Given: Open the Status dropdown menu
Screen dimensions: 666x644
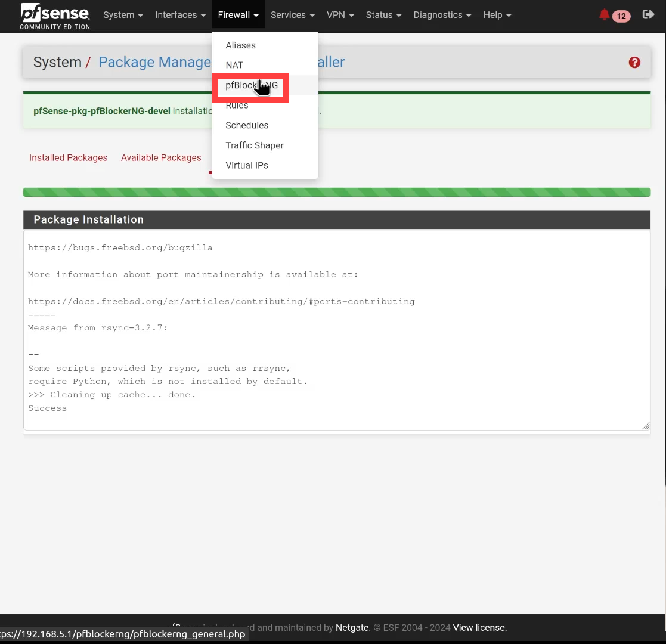Looking at the screenshot, I should 383,15.
